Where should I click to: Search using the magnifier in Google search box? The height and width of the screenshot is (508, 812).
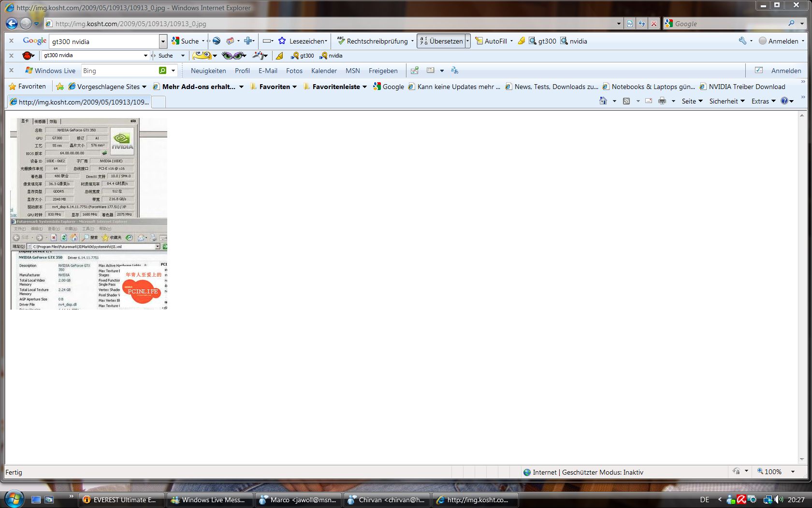tap(791, 23)
